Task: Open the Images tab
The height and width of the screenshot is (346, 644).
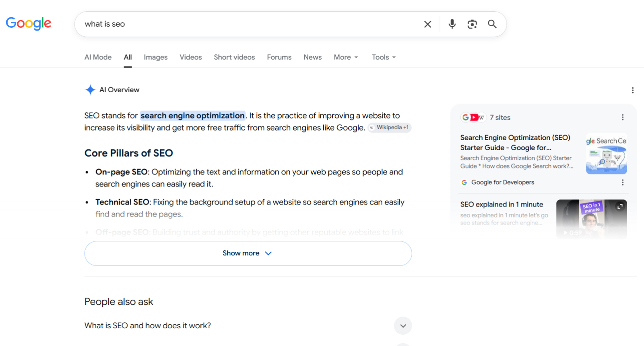Action: point(155,57)
